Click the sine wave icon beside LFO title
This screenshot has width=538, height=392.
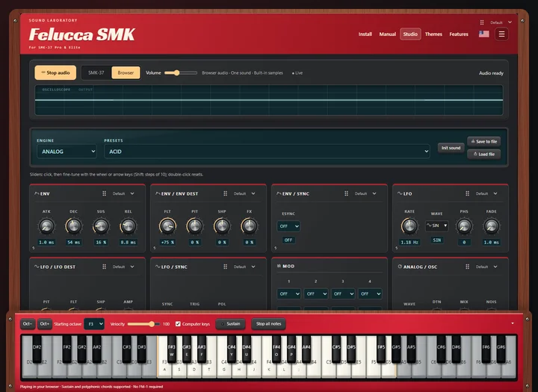point(400,193)
